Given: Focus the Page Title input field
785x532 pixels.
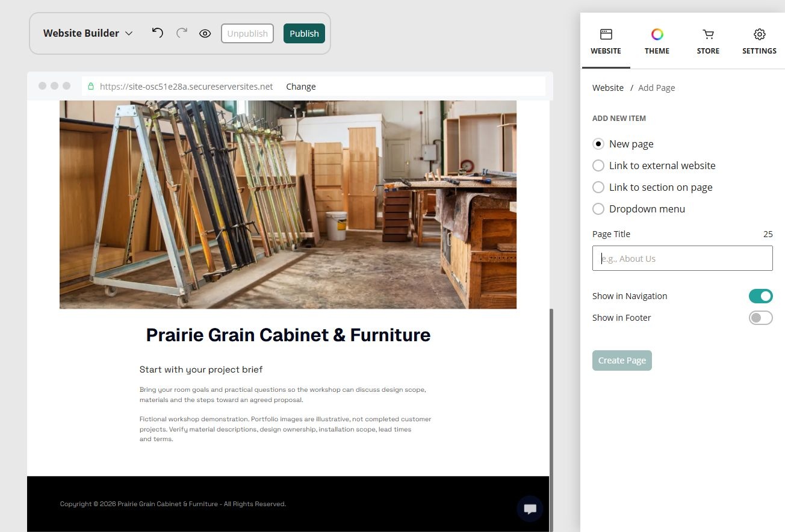Looking at the screenshot, I should click(683, 258).
